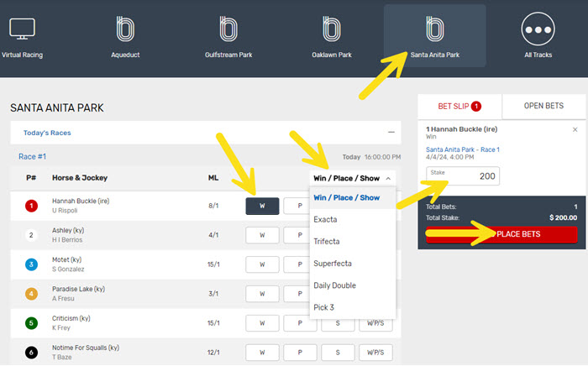Image resolution: width=588 pixels, height=366 pixels.
Task: Choose Superfecta bet type
Action: [x=353, y=264]
